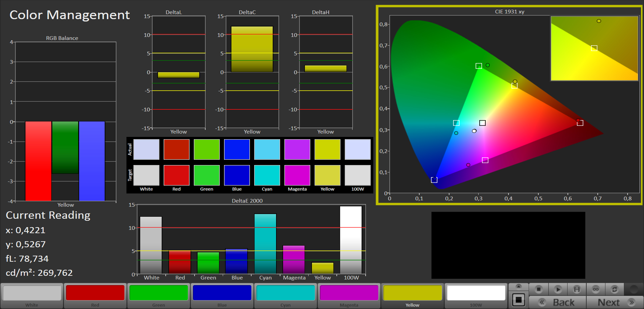Viewport: 644px width, 309px height.
Task: Select the Green patch in bottom bar
Action: coord(159,296)
